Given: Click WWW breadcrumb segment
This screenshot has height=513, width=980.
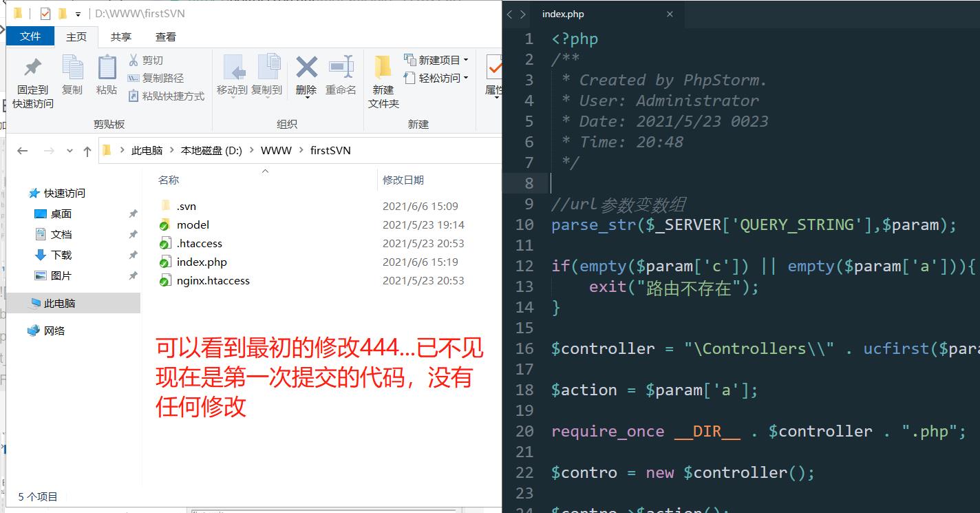Looking at the screenshot, I should click(x=276, y=150).
